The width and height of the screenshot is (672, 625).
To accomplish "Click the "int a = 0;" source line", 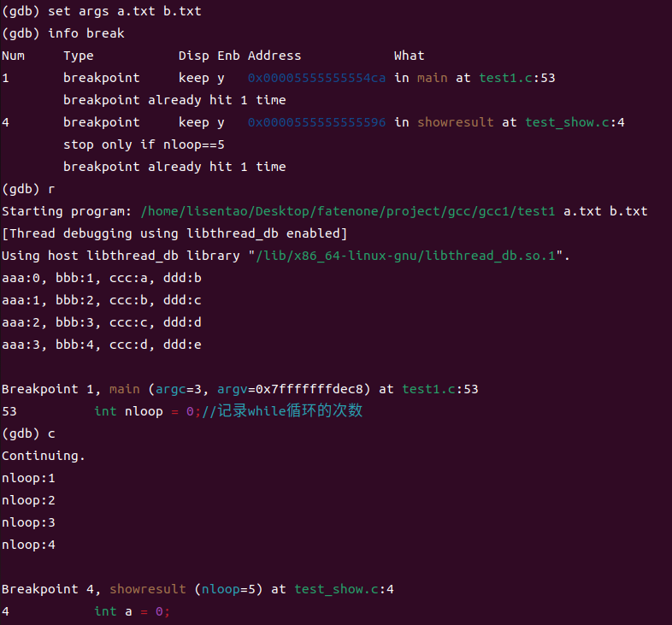I will (133, 611).
